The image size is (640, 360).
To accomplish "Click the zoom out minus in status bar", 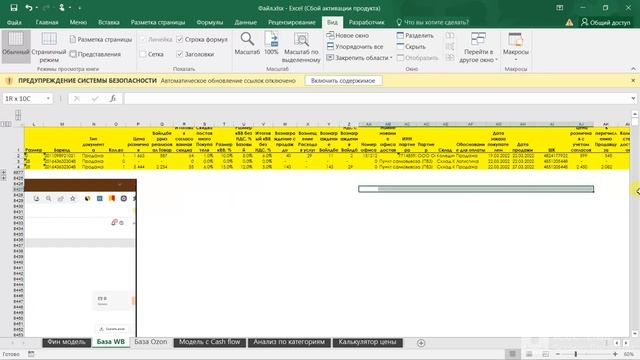I will click(558, 354).
